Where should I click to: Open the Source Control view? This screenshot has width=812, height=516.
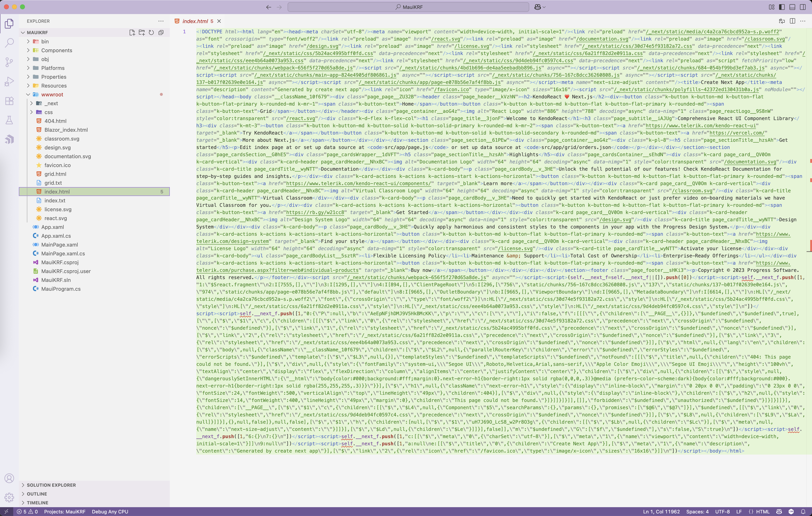9,62
